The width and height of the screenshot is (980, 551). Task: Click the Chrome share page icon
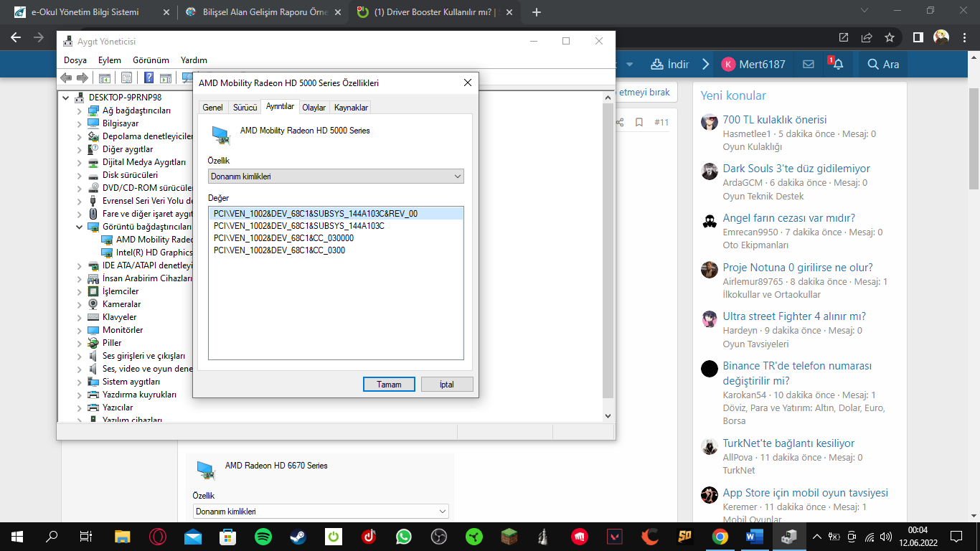coord(867,37)
